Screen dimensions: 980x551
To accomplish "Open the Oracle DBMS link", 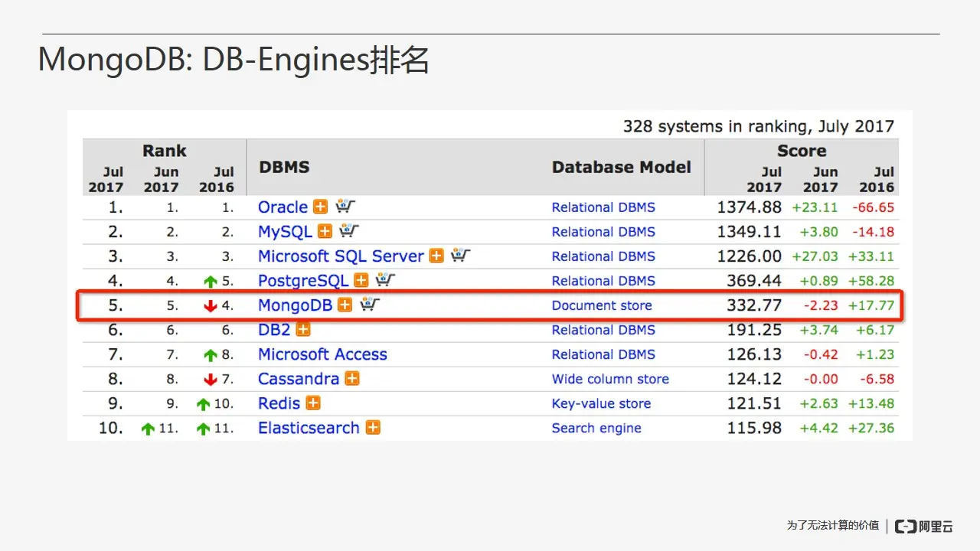I will (283, 207).
